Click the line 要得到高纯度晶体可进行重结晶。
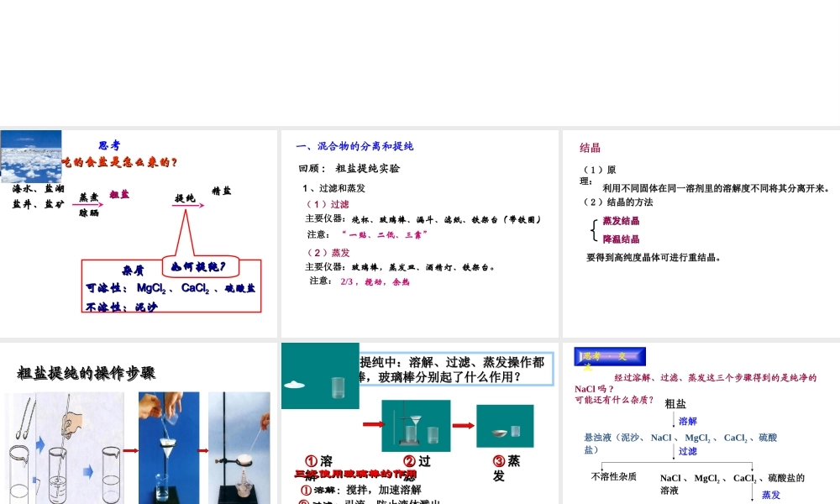The image size is (840, 504). point(654,258)
